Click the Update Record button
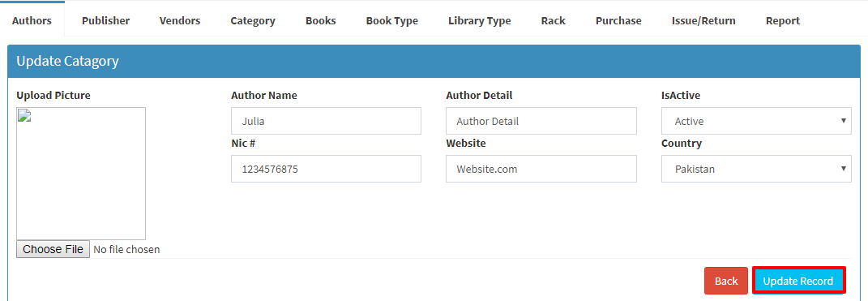The width and height of the screenshot is (868, 301). 798,281
